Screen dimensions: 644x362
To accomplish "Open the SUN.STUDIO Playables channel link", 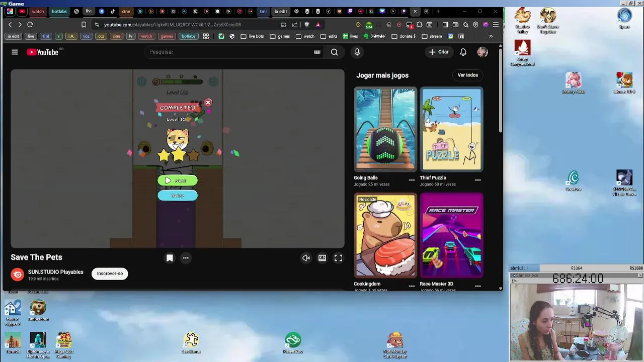I will (56, 272).
